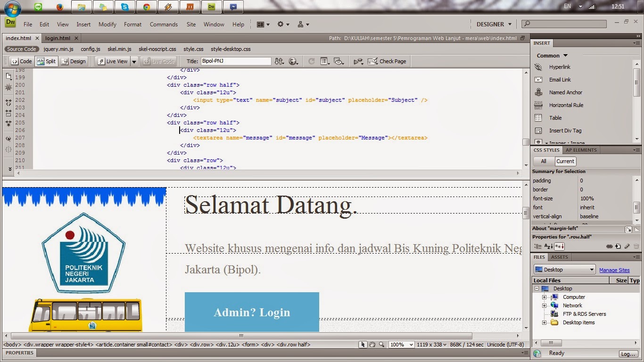Open the Common category dropdown

[552, 56]
